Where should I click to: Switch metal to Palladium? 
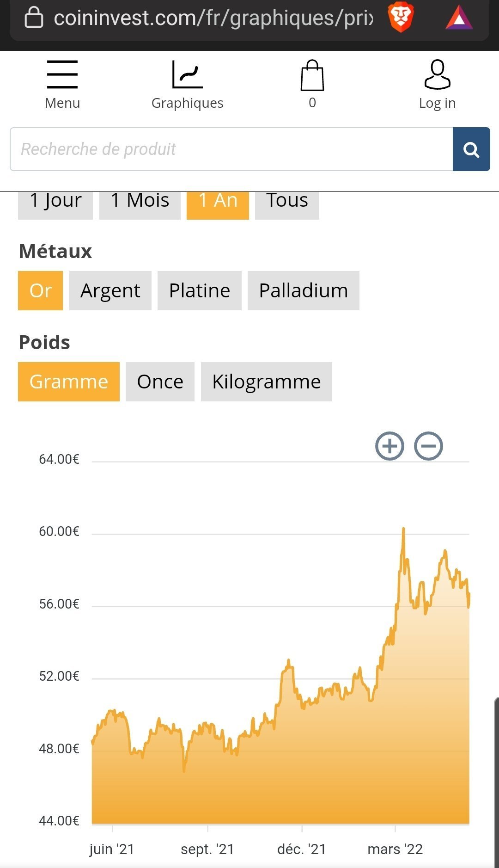tap(303, 290)
